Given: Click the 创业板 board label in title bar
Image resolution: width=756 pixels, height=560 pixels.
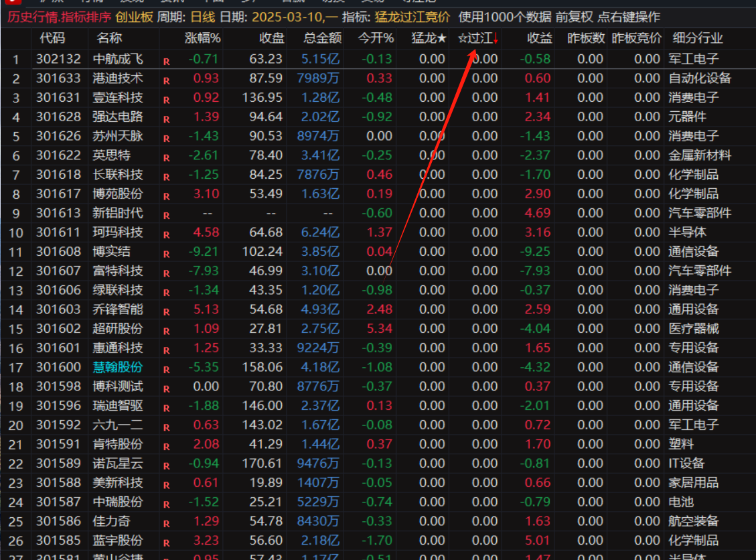Looking at the screenshot, I should (134, 17).
